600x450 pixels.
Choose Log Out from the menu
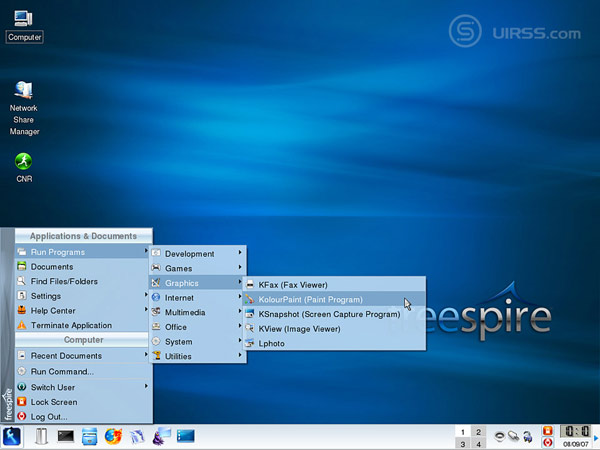[x=49, y=417]
